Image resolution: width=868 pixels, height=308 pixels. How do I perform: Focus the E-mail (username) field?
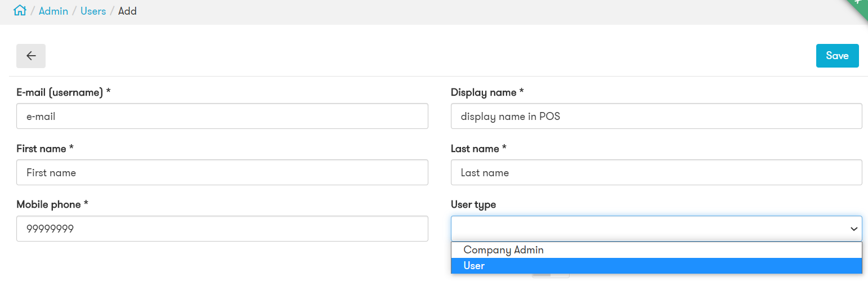[222, 116]
